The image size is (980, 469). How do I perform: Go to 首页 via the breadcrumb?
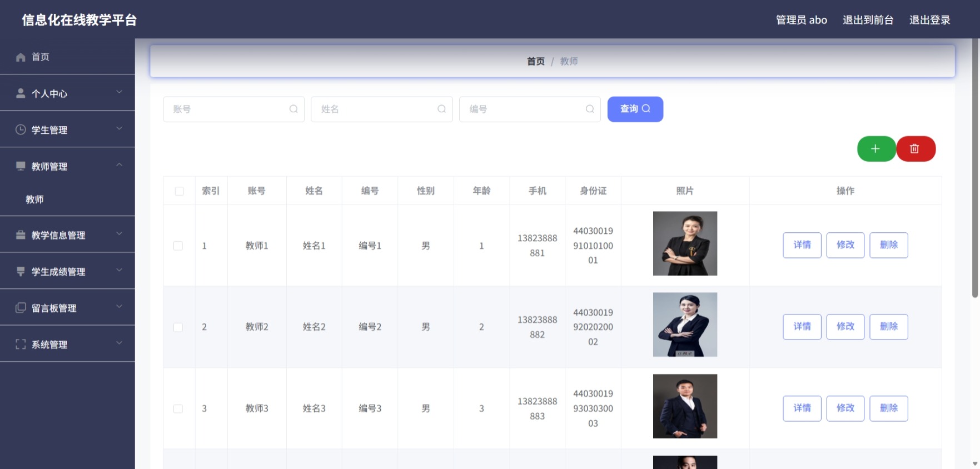point(536,61)
